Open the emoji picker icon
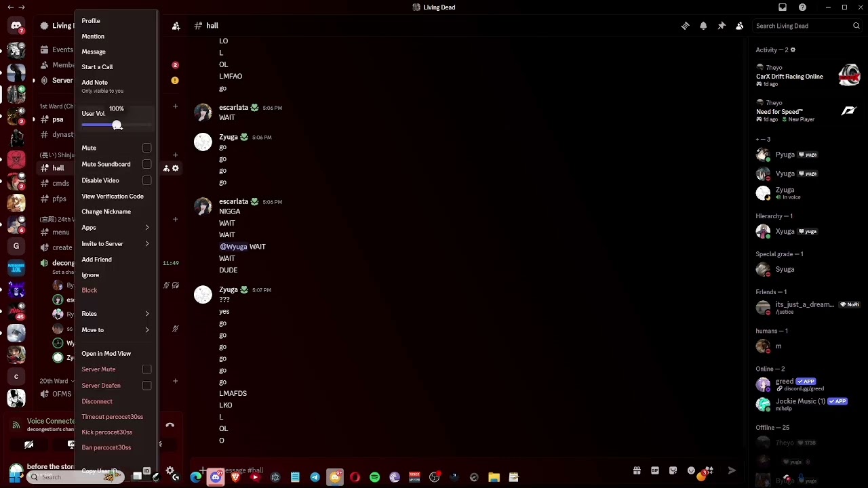This screenshot has width=868, height=488. click(691, 470)
